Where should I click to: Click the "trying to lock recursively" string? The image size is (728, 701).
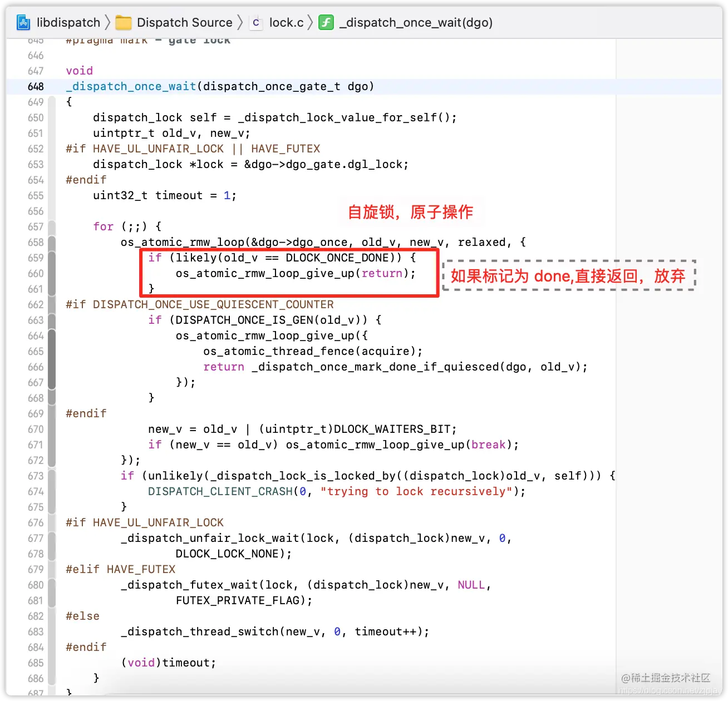coord(416,491)
